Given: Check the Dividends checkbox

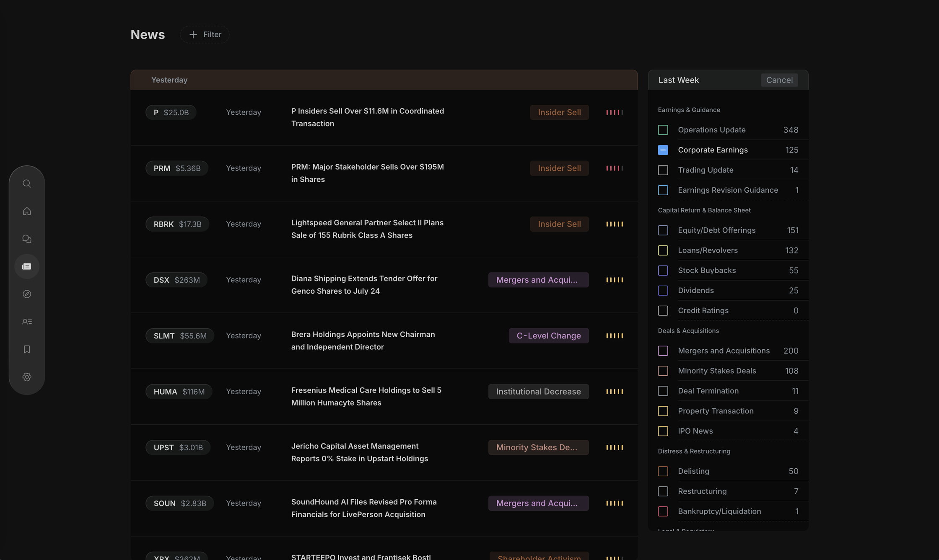Looking at the screenshot, I should [663, 291].
